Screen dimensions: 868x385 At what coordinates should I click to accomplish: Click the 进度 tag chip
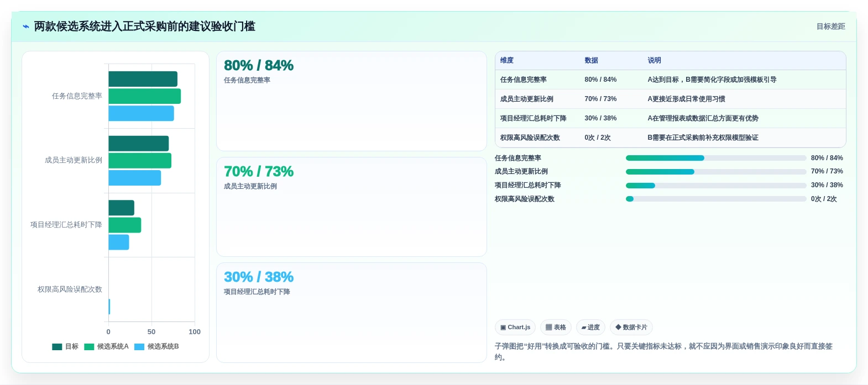[x=590, y=328]
